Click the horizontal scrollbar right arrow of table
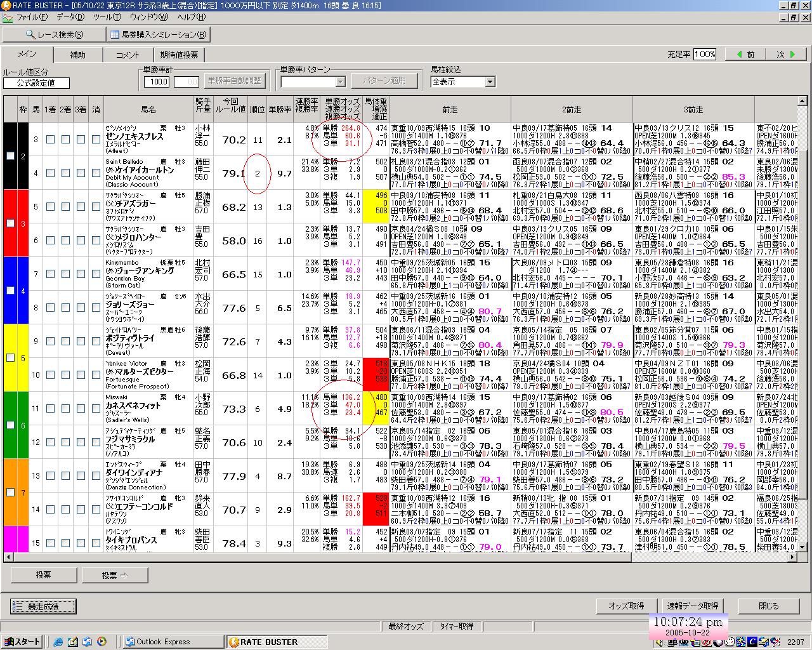This screenshot has width=812, height=650. [791, 557]
